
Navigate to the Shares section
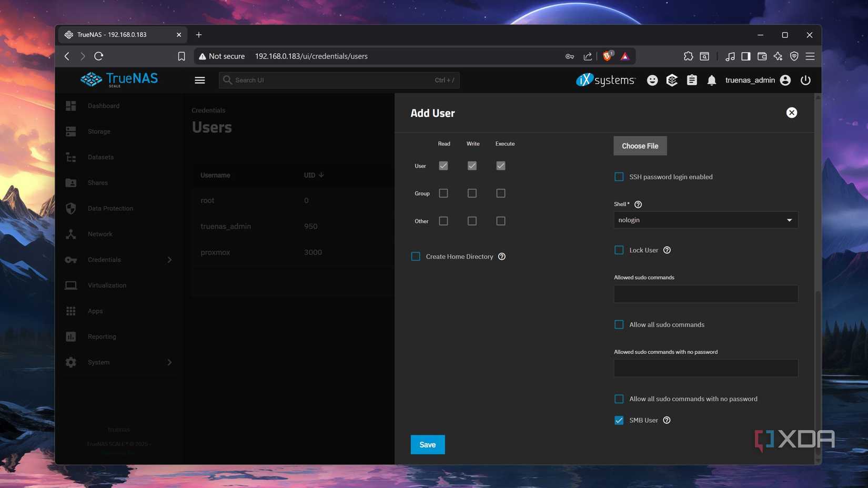pyautogui.click(x=97, y=182)
